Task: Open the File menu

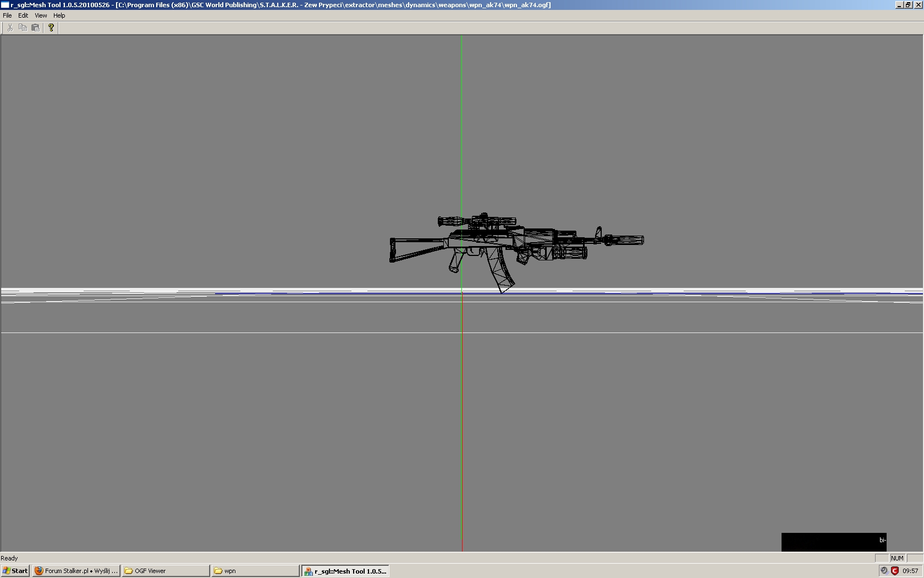Action: 7,15
